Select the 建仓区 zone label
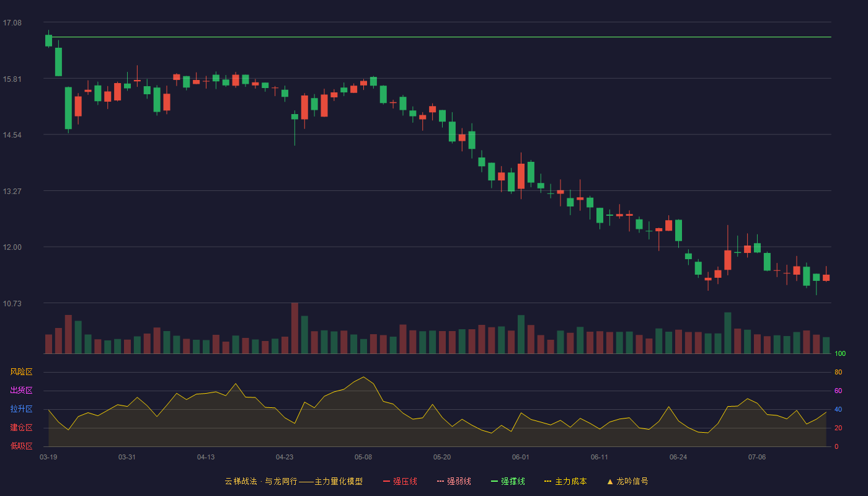Screen dimensions: 868x496 (21, 428)
